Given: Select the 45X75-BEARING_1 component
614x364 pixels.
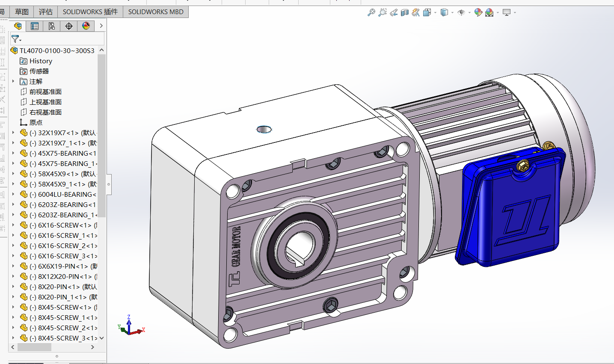Looking at the screenshot, I should [x=59, y=164].
